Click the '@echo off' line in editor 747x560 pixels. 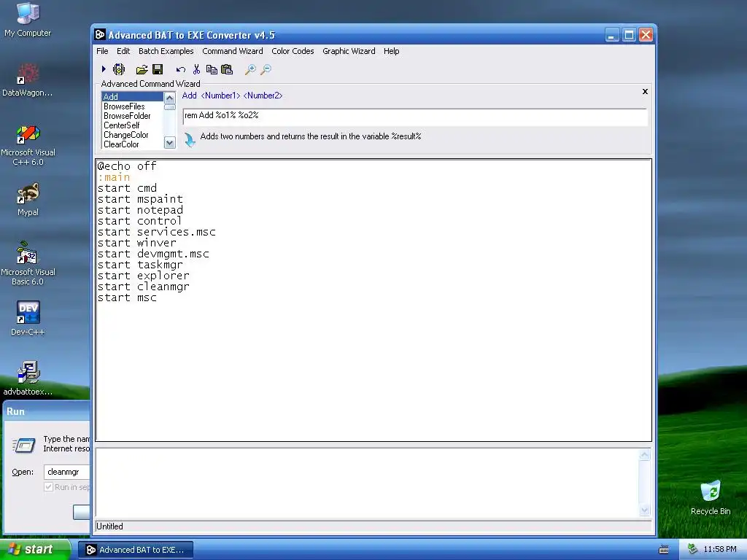point(127,166)
